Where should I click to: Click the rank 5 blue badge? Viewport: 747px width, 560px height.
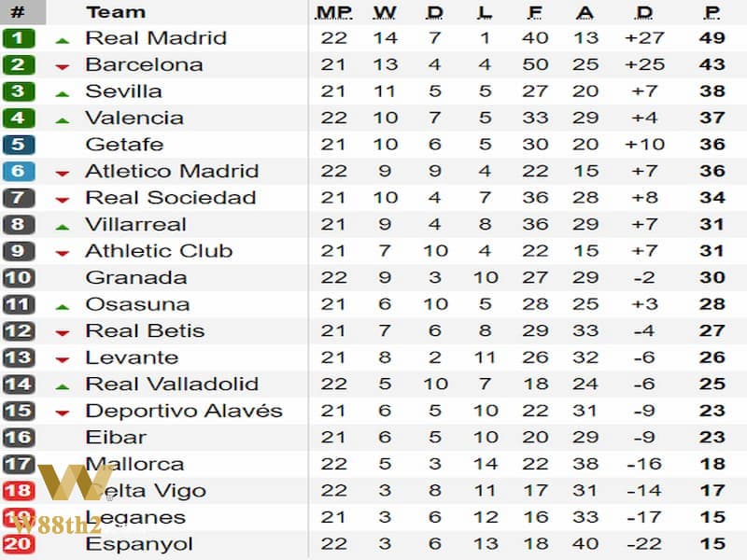(x=18, y=145)
